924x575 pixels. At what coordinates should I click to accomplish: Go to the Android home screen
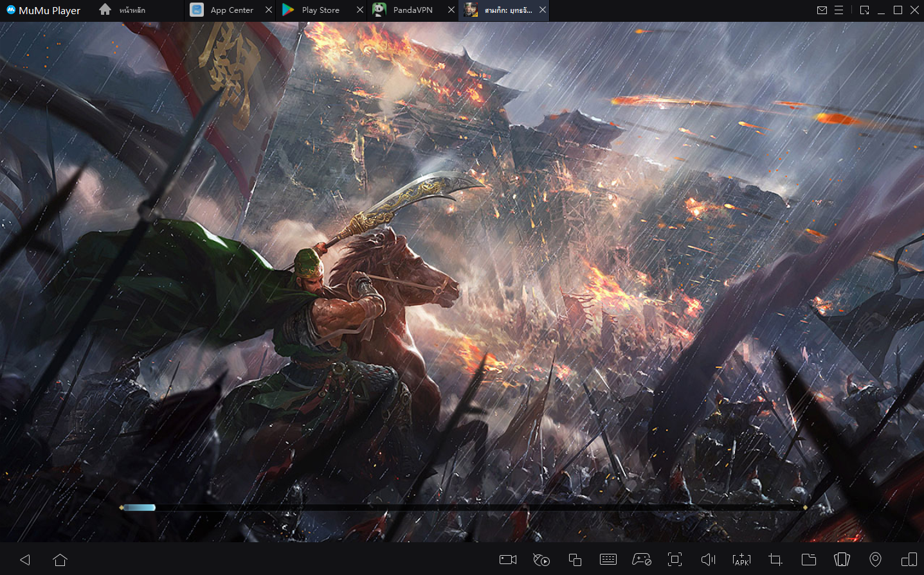click(x=60, y=560)
